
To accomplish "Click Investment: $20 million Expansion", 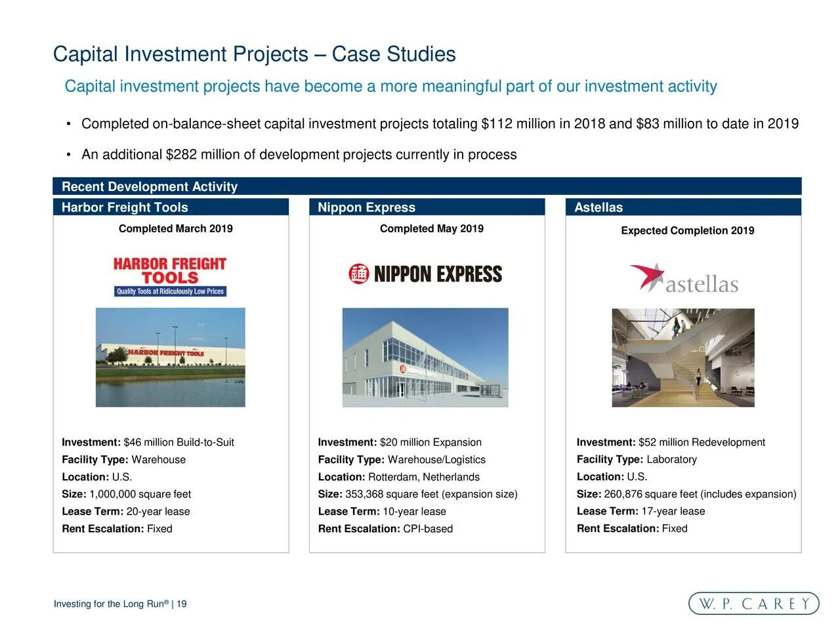I will (x=400, y=442).
